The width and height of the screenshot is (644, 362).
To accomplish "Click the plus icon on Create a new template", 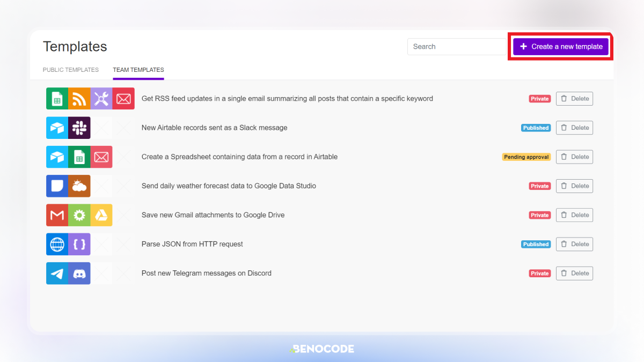I will 524,47.
